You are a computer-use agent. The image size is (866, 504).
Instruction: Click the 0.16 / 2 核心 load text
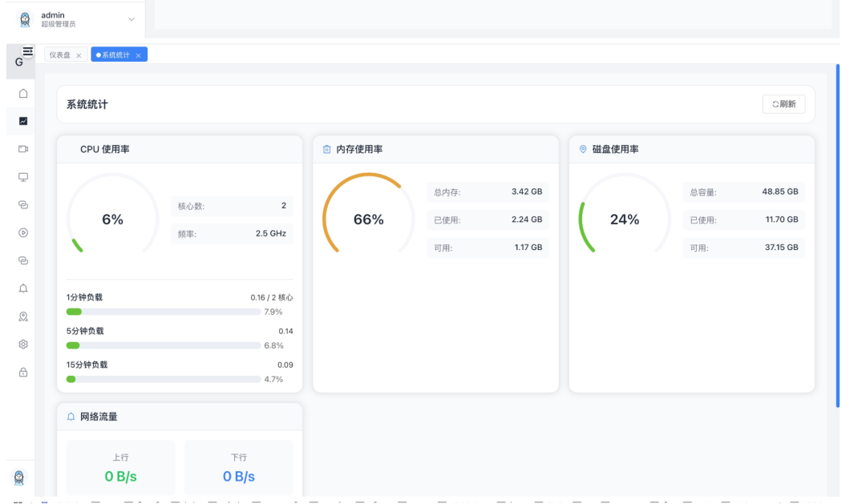coord(272,297)
